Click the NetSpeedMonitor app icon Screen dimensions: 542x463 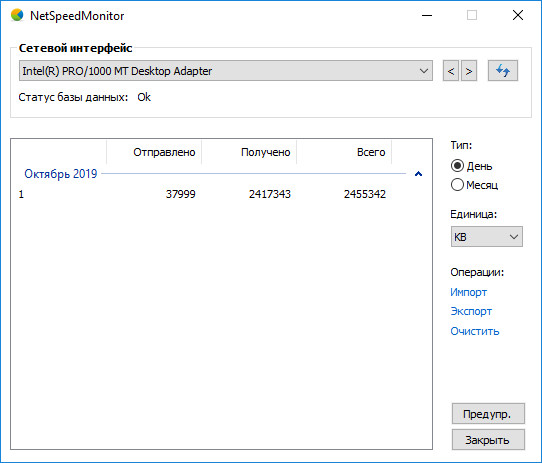[x=17, y=15]
